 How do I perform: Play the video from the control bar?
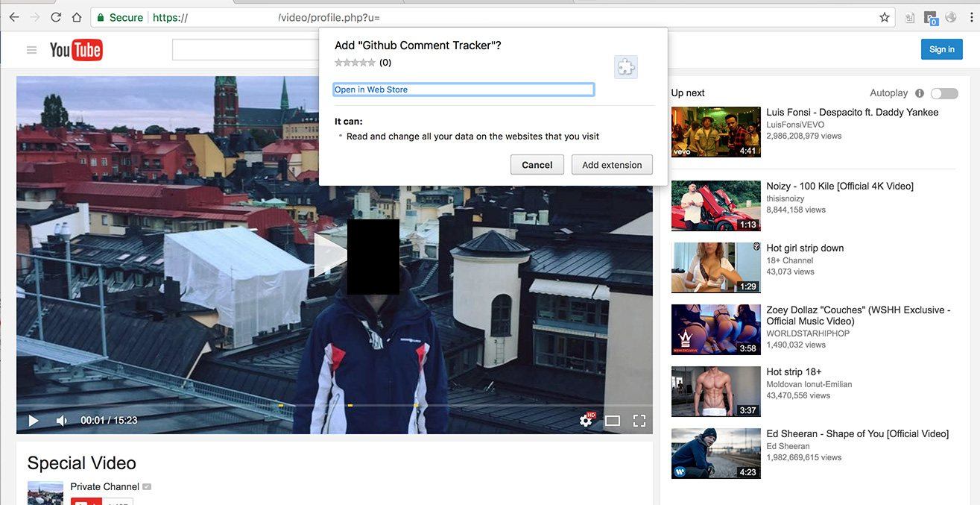34,421
